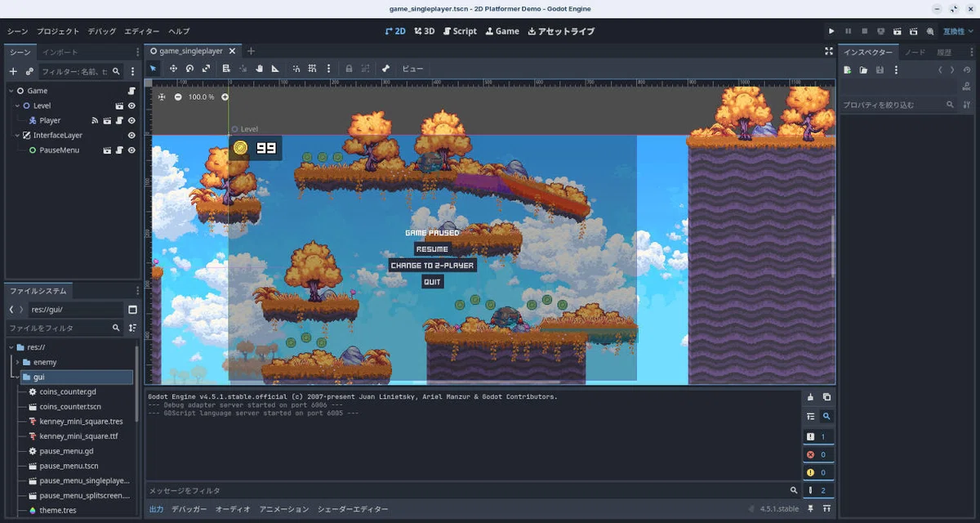The height and width of the screenshot is (523, 980).
Task: Click the load resource folder icon in inspector
Action: [x=863, y=70]
